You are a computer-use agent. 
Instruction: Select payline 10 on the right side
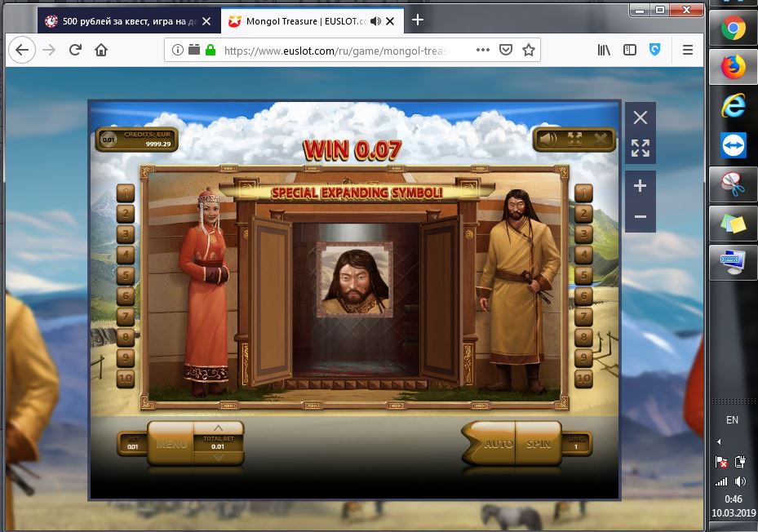(x=583, y=379)
